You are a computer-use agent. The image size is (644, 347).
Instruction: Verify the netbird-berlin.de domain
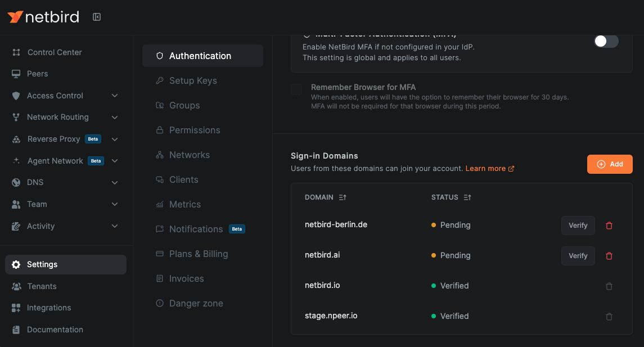tap(578, 226)
